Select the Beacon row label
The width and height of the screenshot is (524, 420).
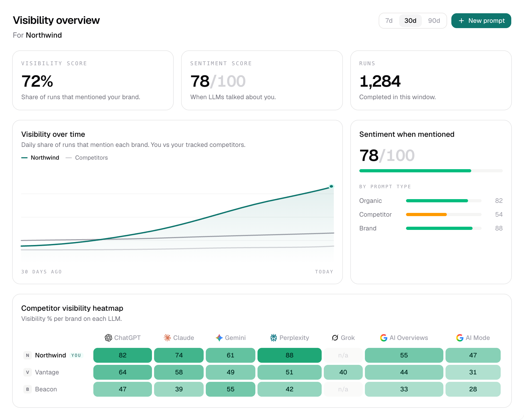(x=46, y=389)
